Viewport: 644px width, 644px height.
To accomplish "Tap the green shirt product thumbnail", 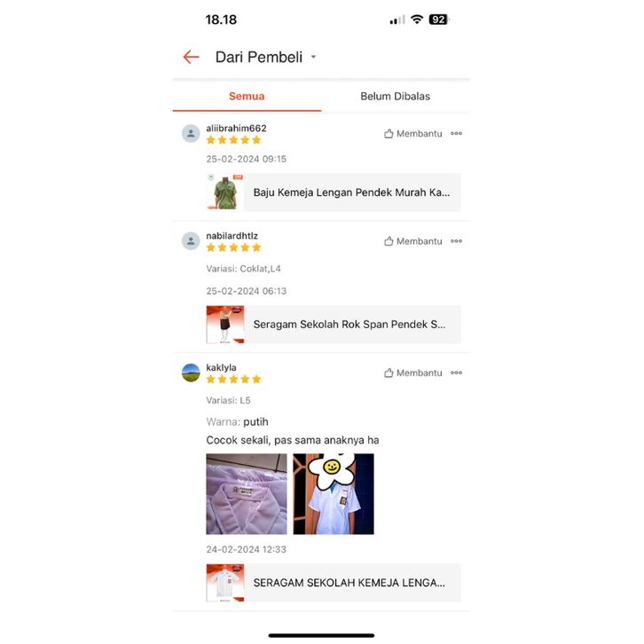I will pyautogui.click(x=225, y=192).
